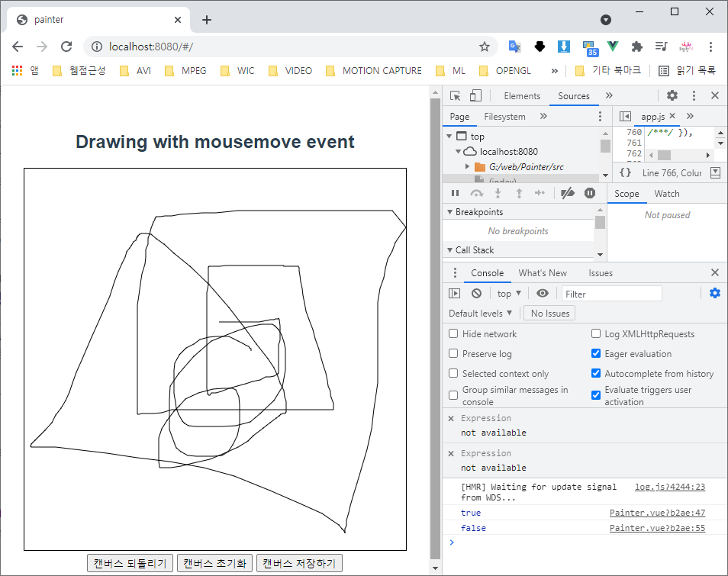Pretty print app.js with braces icon

(x=626, y=172)
